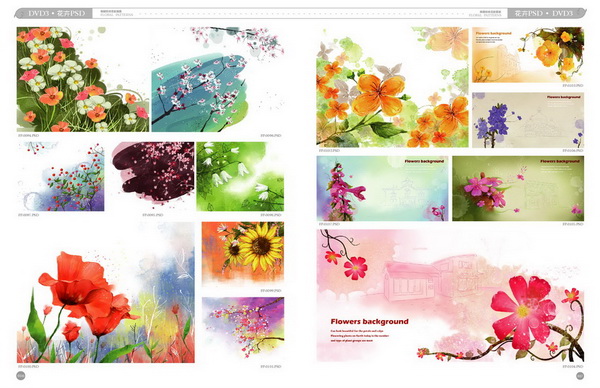Select the red berries branch thumbnail
600x388 pixels.
tap(60, 176)
